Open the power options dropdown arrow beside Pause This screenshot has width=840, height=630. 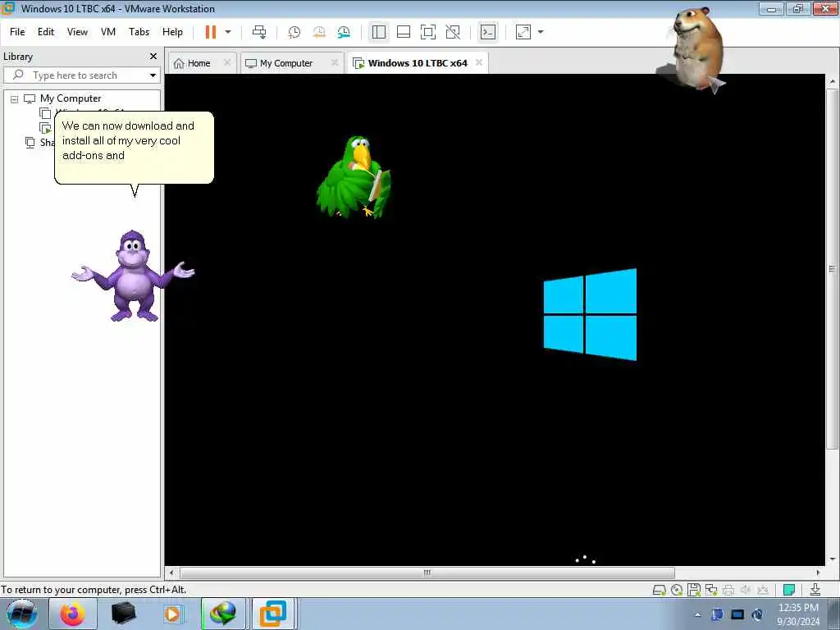228,32
